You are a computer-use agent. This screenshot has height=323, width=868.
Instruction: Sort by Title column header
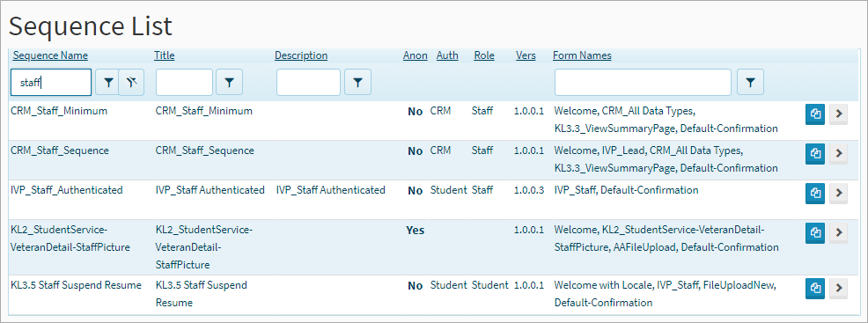[x=165, y=55]
